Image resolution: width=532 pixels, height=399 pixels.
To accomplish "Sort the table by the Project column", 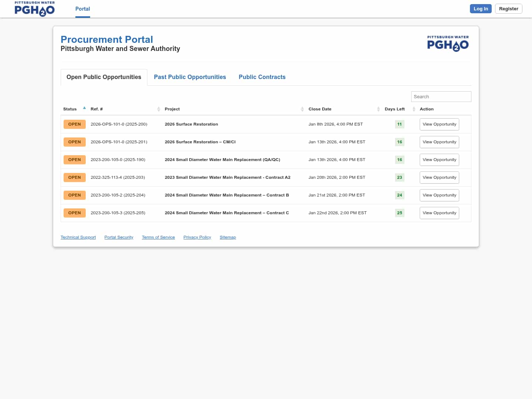I will point(172,109).
